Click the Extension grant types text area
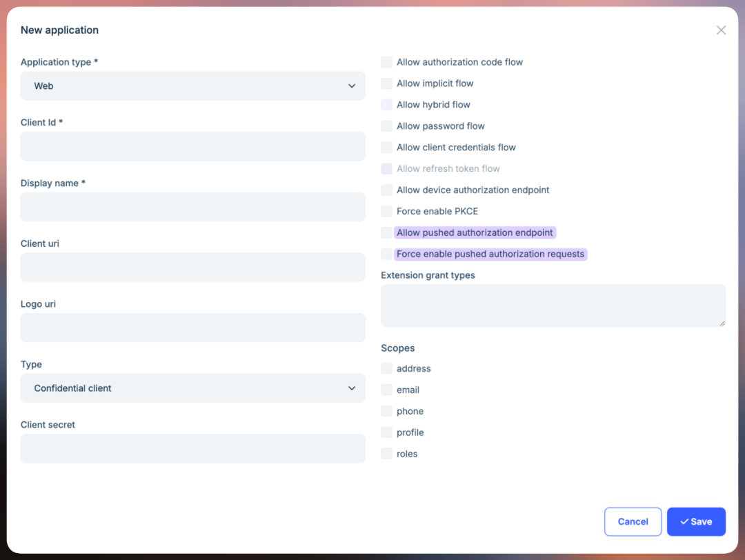This screenshot has width=745, height=560. tap(553, 306)
